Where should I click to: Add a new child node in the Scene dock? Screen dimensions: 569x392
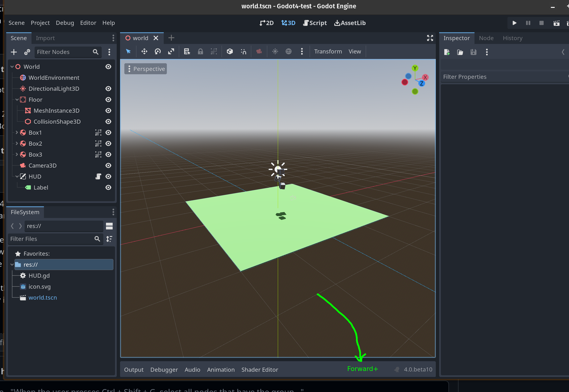14,52
